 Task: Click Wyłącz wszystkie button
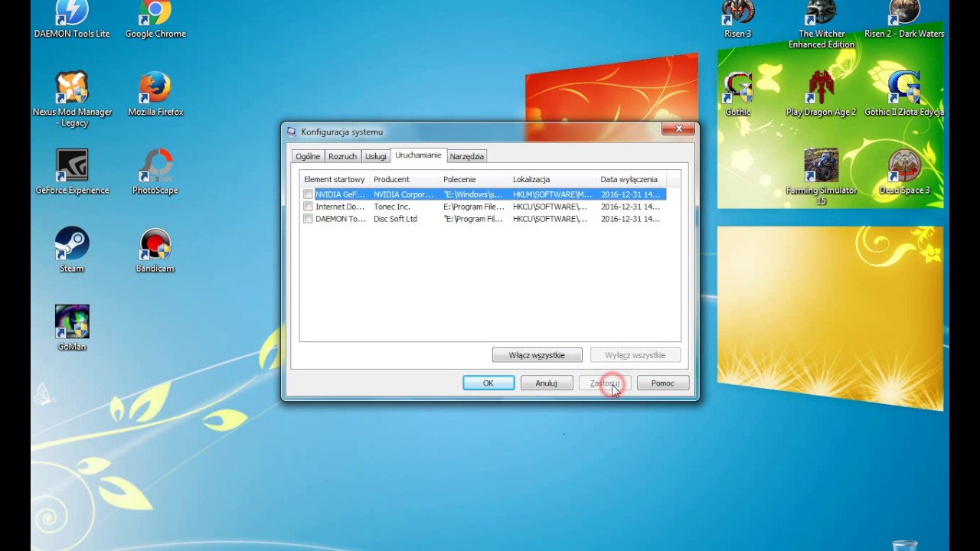[635, 355]
